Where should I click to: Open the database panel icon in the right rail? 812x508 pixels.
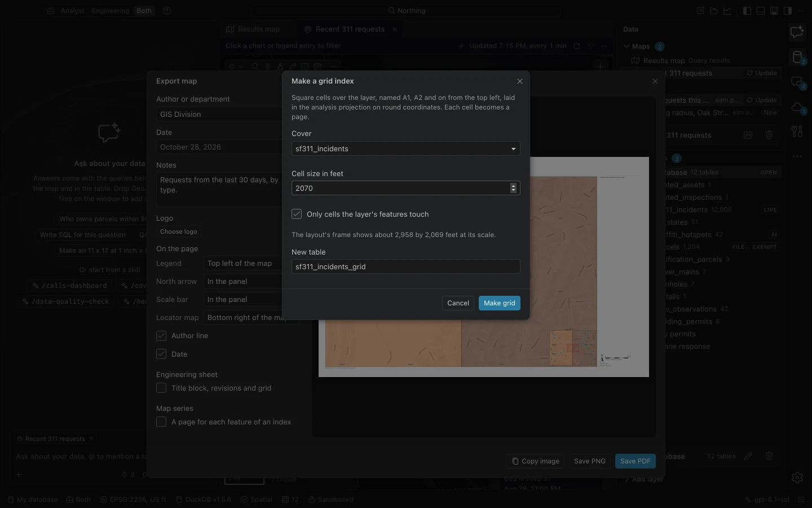797,57
